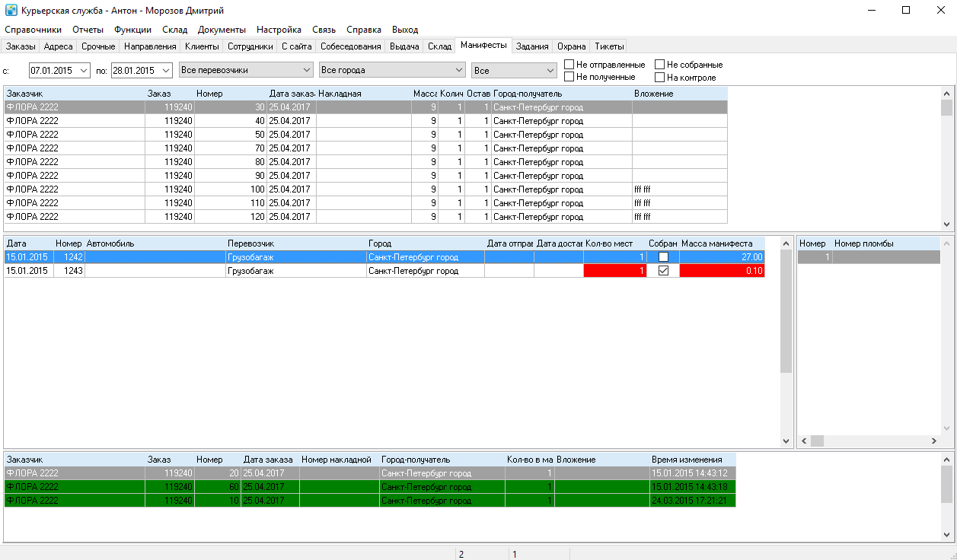Click the "Выход" menu item
Viewport: 957px width, 560px height.
405,30
